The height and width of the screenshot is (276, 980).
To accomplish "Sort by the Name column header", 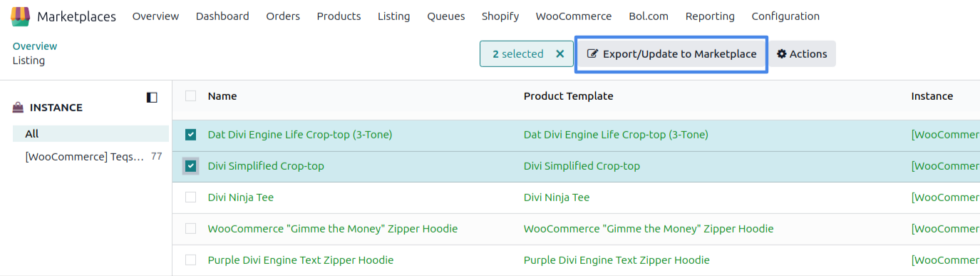I will 222,96.
